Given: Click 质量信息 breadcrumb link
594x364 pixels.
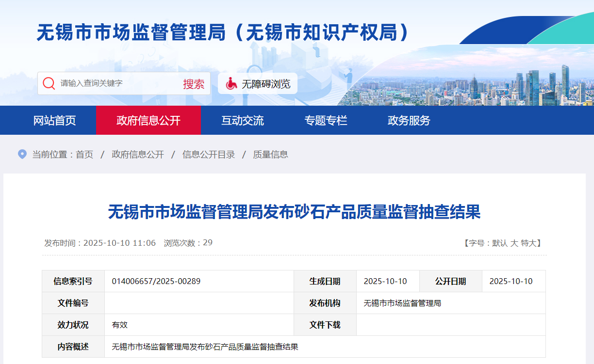Looking at the screenshot, I should pyautogui.click(x=270, y=155).
